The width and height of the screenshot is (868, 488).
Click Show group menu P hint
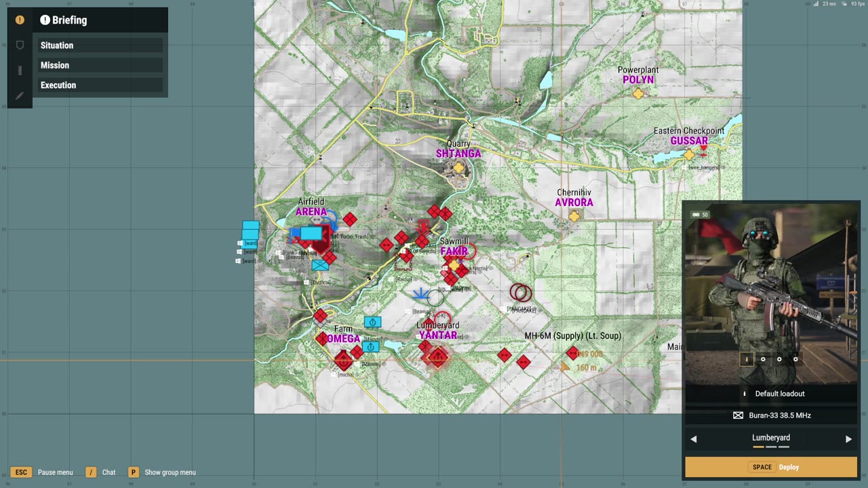(x=161, y=472)
